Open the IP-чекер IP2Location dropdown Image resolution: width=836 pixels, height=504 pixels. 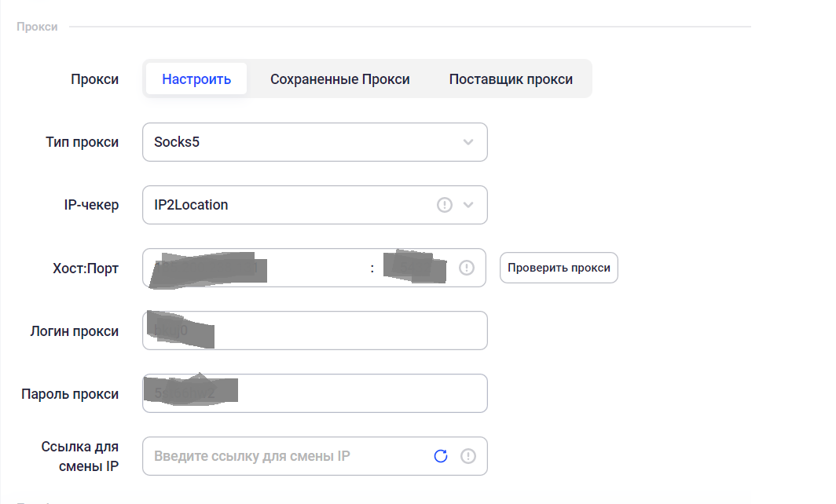(314, 205)
